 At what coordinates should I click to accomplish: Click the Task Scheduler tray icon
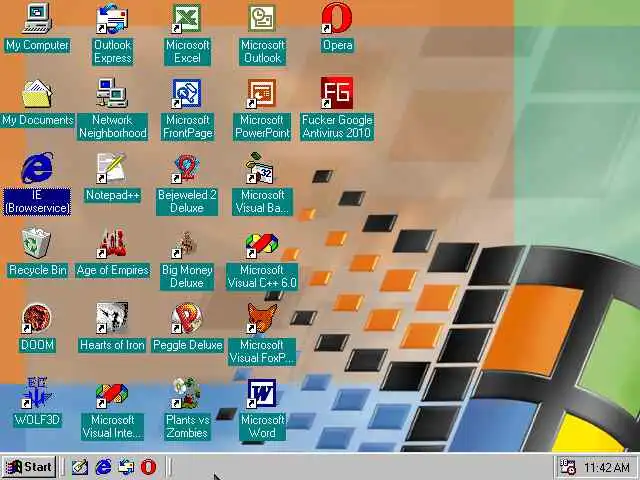tap(568, 467)
